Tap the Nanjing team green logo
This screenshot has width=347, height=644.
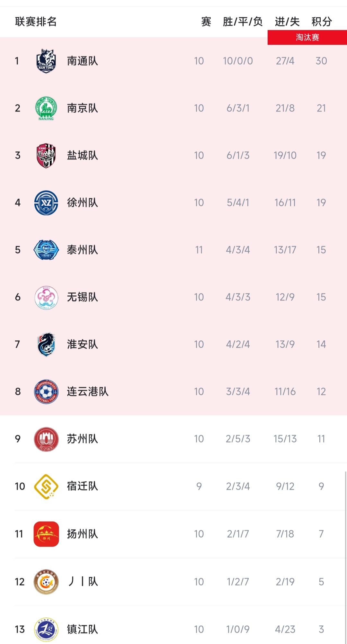pos(46,108)
